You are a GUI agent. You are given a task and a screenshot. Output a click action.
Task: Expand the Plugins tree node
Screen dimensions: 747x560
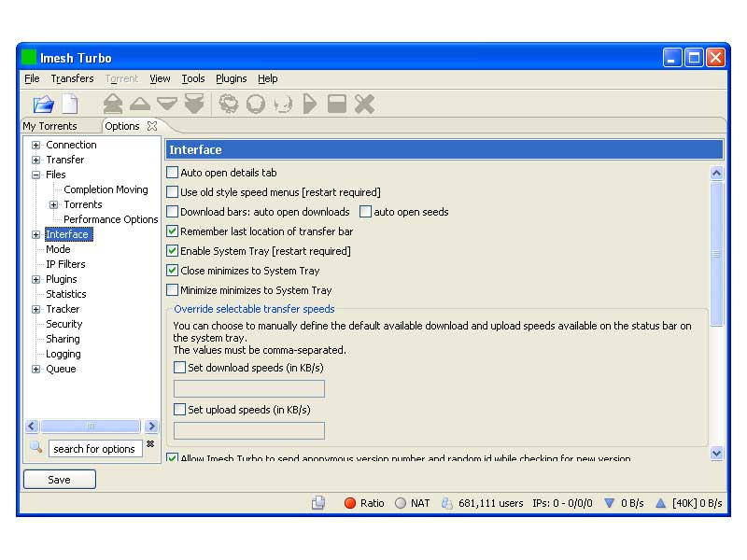tap(36, 279)
